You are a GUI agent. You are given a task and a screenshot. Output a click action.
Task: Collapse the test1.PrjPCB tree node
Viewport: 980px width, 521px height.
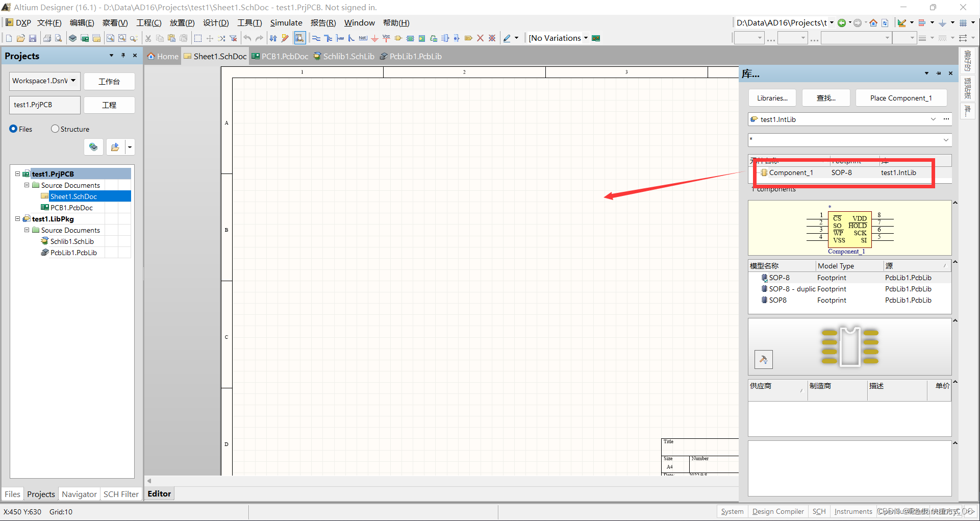coord(18,174)
